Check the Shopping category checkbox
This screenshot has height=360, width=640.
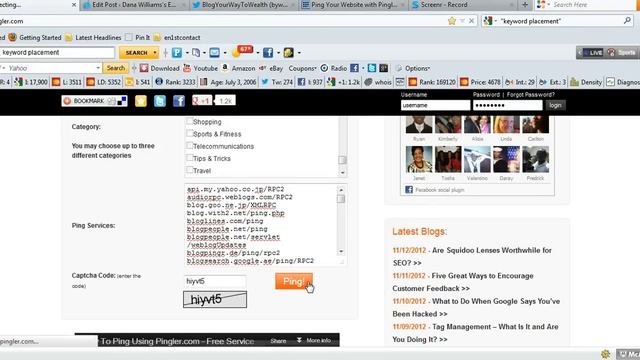[189, 121]
